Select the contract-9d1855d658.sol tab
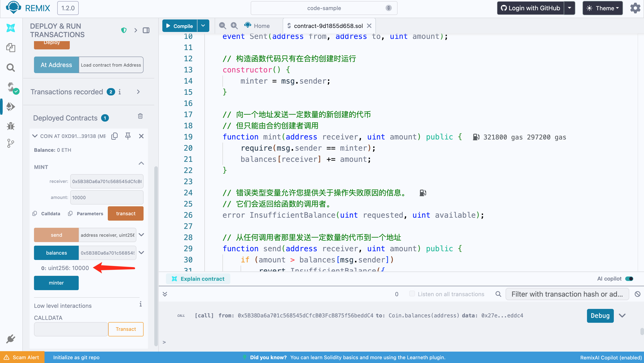This screenshot has width=644, height=363. (328, 26)
